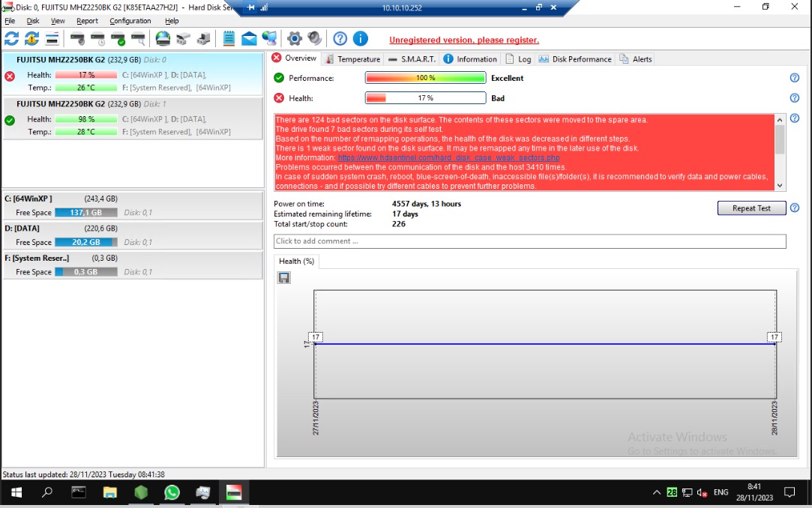Open the Temperature tab

358,58
